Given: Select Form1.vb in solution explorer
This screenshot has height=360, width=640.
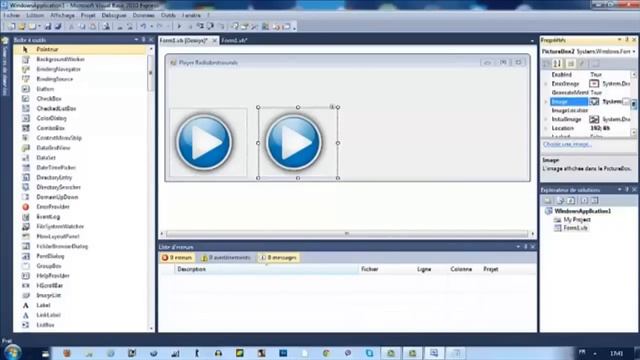Looking at the screenshot, I should [x=575, y=228].
